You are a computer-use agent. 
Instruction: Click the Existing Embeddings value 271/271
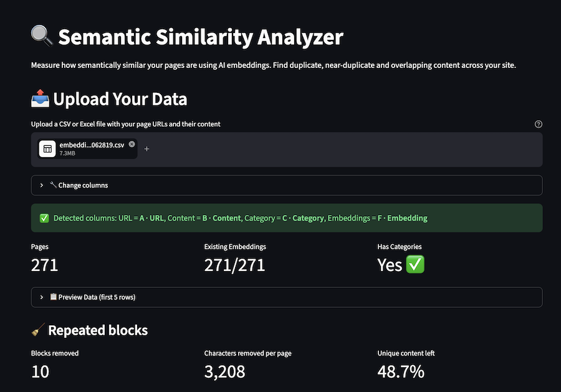[234, 265]
